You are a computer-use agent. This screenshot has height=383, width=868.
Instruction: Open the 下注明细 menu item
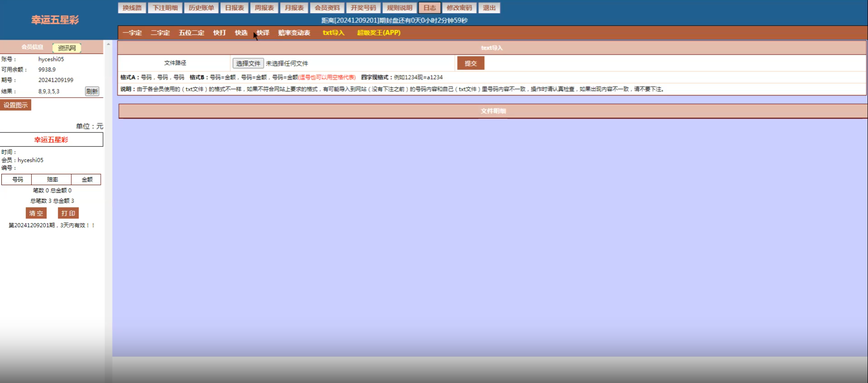pos(165,8)
